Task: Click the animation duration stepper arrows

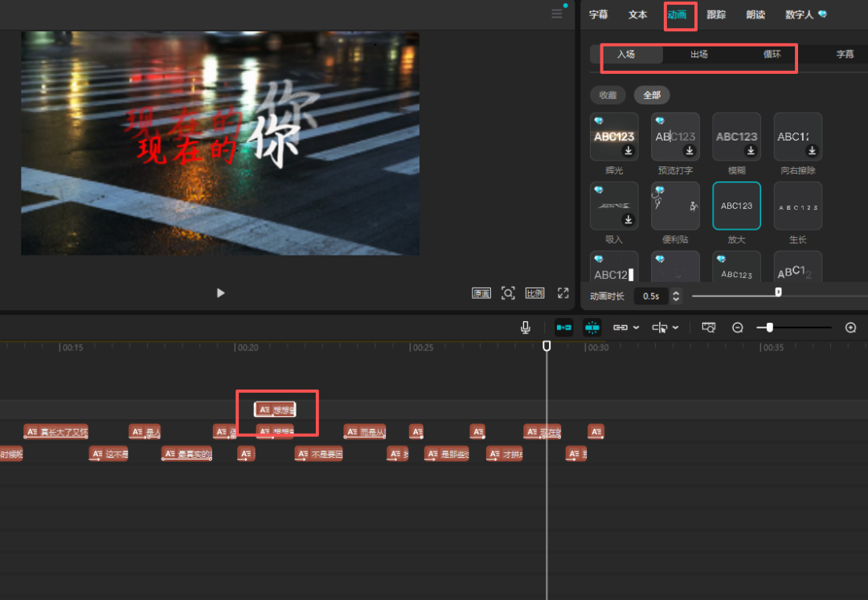Action: click(676, 296)
